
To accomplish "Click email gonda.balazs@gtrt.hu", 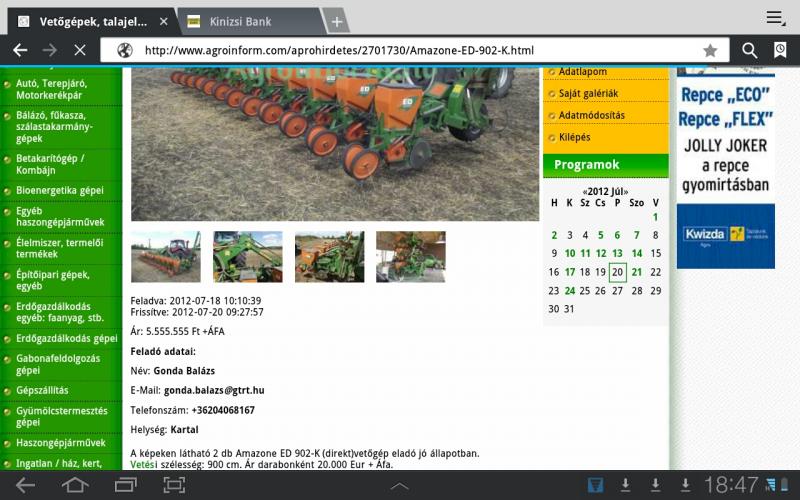I will [x=214, y=390].
